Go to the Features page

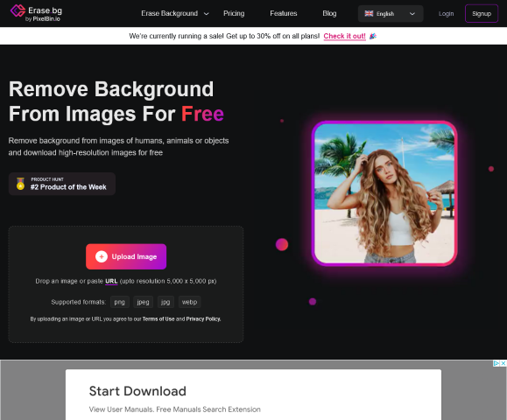283,14
